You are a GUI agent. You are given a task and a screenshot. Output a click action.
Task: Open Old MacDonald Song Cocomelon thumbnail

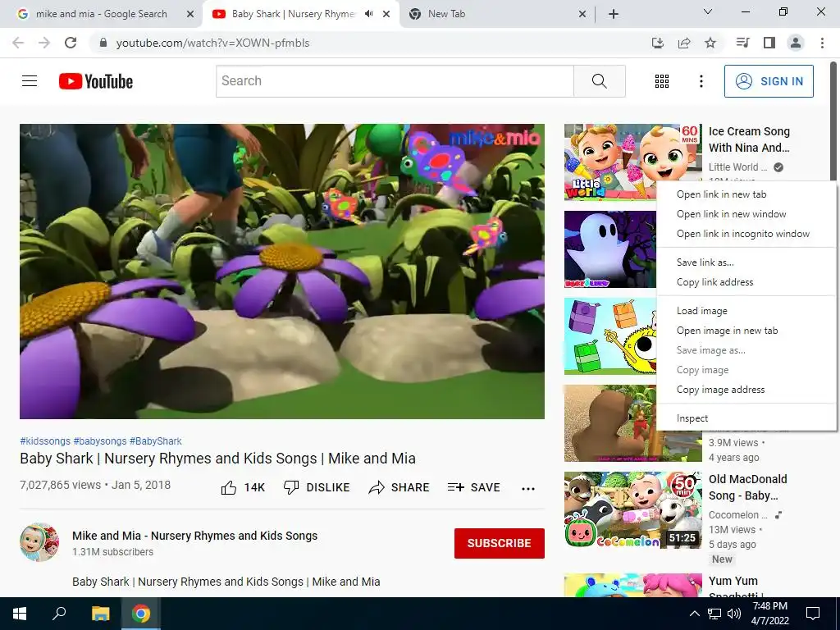pos(632,510)
